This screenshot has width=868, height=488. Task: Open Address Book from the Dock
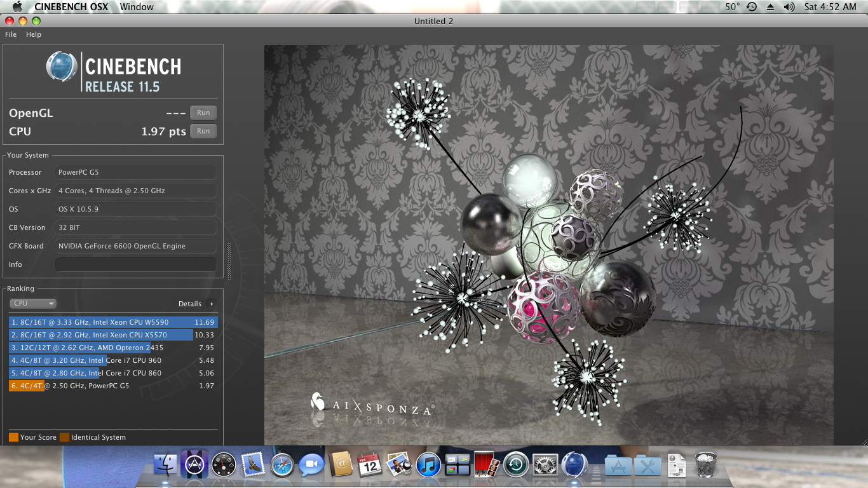point(341,465)
